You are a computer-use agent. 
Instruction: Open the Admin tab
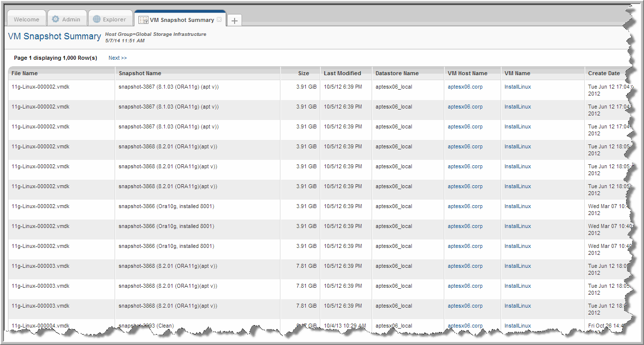[71, 19]
